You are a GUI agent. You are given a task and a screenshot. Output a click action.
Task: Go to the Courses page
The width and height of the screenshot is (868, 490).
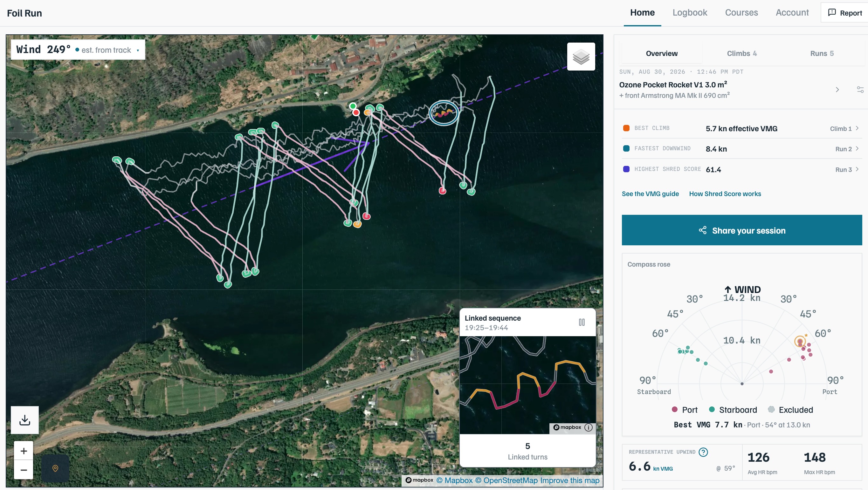tap(741, 13)
